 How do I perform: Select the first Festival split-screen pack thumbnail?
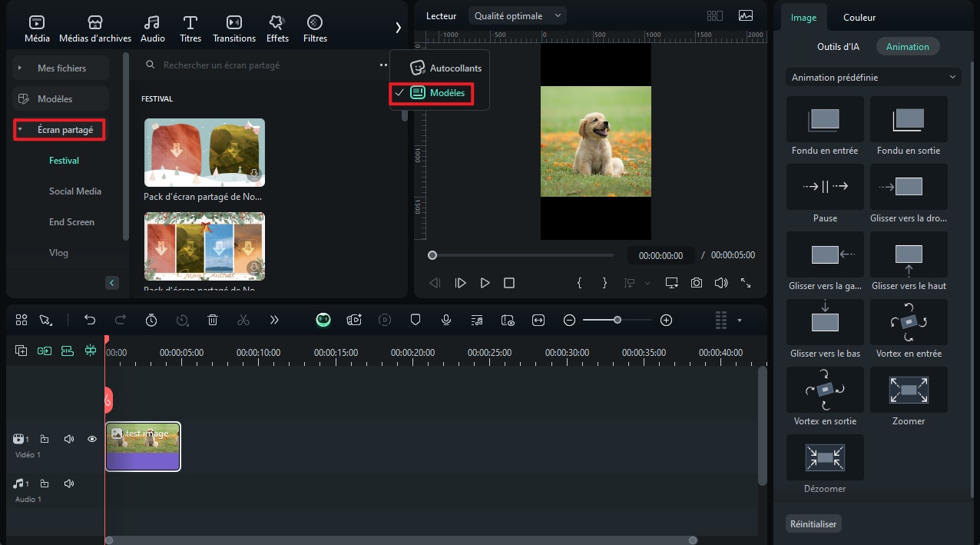pos(204,152)
